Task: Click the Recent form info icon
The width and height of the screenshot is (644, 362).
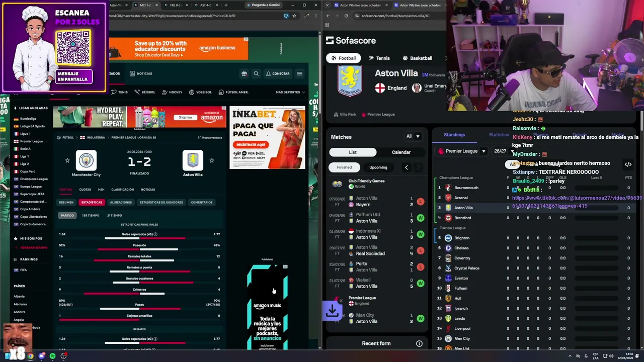Action: point(419,344)
